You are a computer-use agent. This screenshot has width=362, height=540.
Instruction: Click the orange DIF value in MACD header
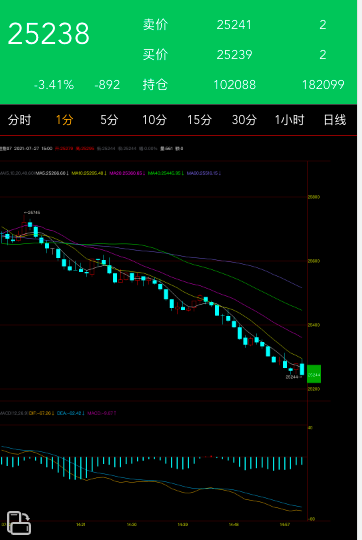click(40, 413)
